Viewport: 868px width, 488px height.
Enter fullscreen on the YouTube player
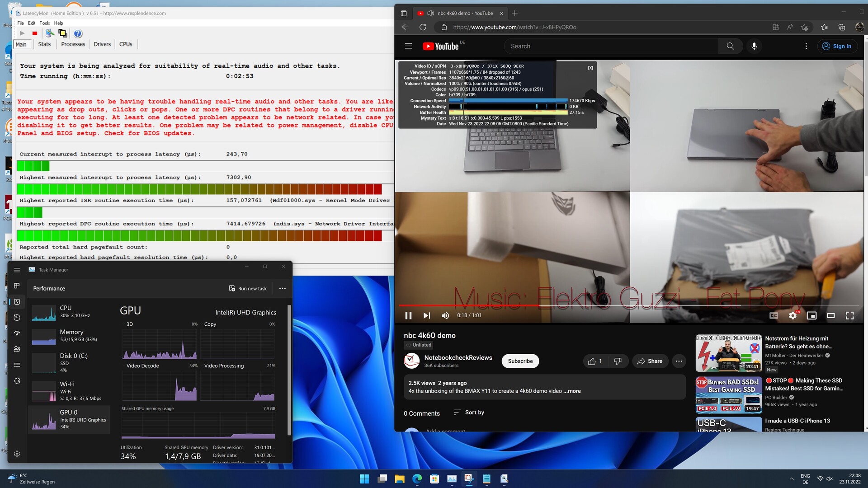849,315
